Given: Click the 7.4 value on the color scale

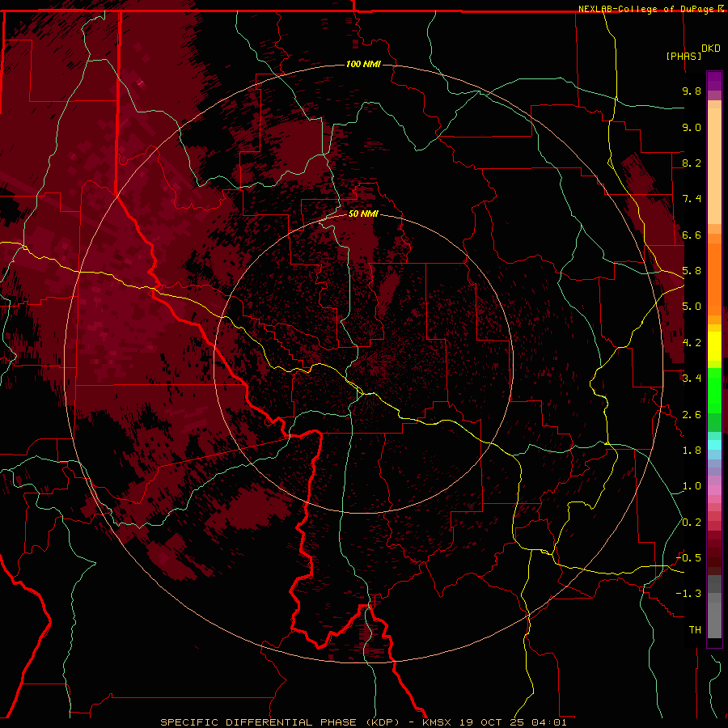Looking at the screenshot, I should 692,199.
